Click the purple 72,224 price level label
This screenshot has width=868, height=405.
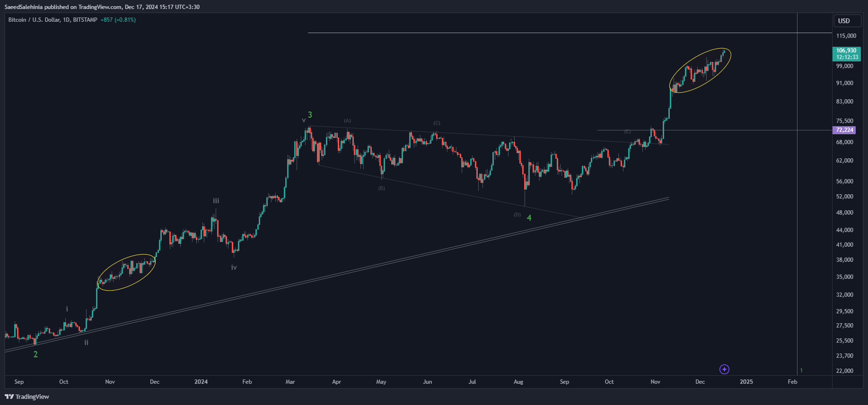pyautogui.click(x=845, y=130)
